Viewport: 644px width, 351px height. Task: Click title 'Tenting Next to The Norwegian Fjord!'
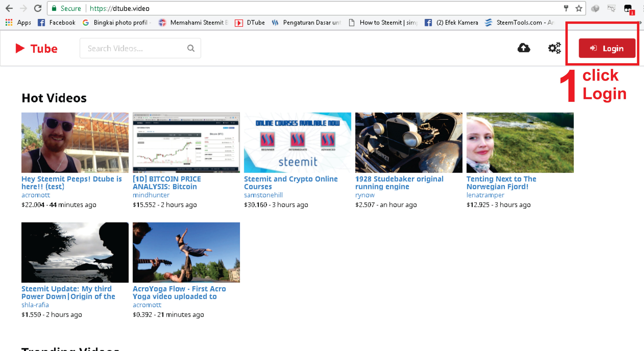(x=501, y=183)
